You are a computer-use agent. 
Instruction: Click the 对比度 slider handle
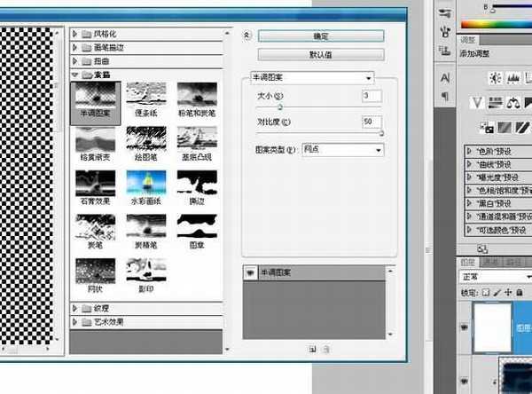point(382,132)
